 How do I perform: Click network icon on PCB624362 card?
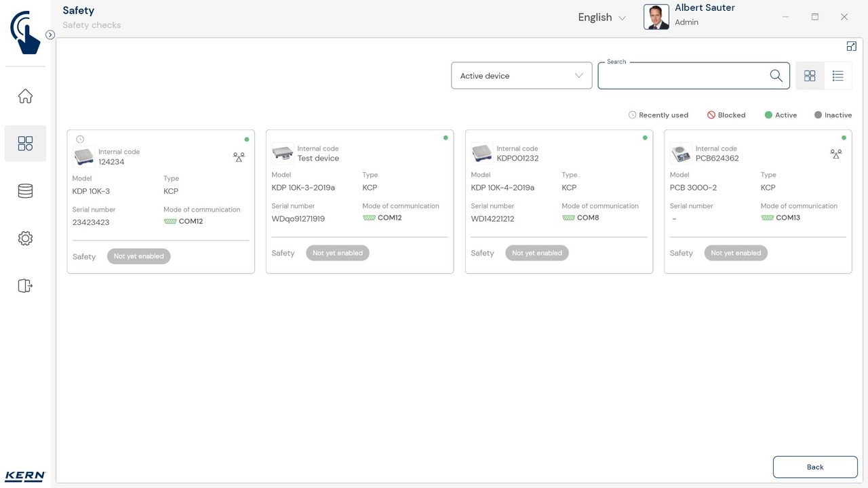835,155
